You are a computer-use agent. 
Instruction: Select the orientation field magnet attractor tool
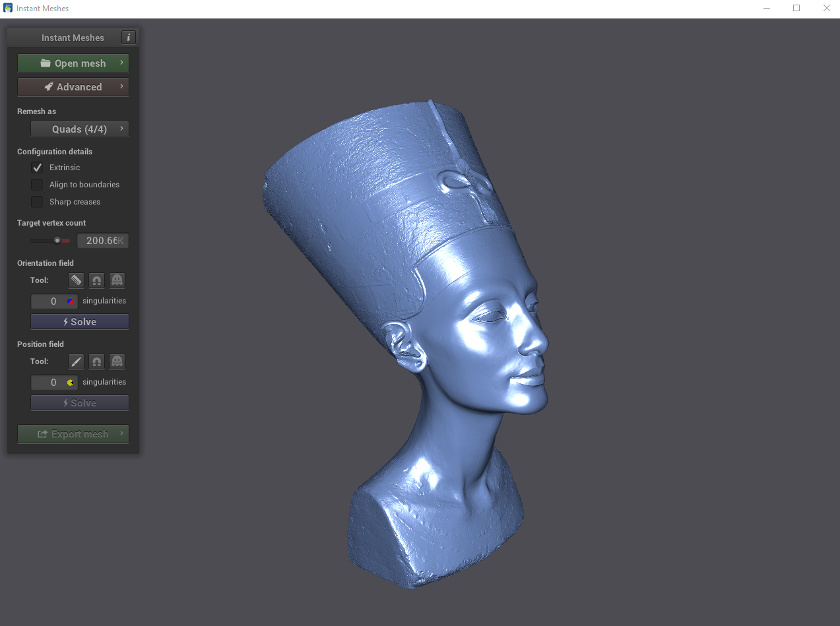click(97, 280)
